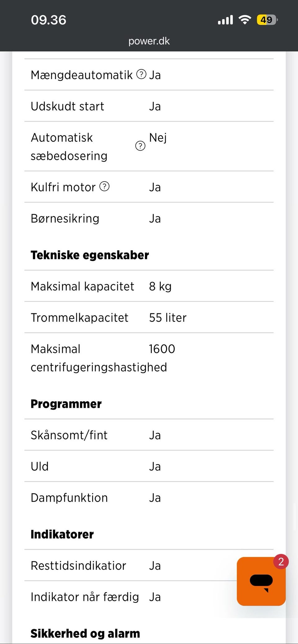
Task: Select the Dampfunktion row
Action: [149, 498]
